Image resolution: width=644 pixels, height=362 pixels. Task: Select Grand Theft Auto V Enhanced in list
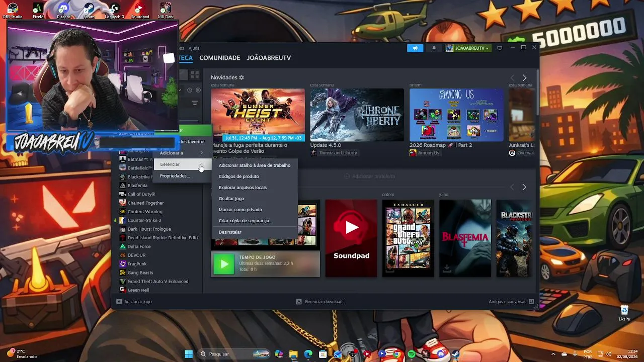click(x=158, y=282)
